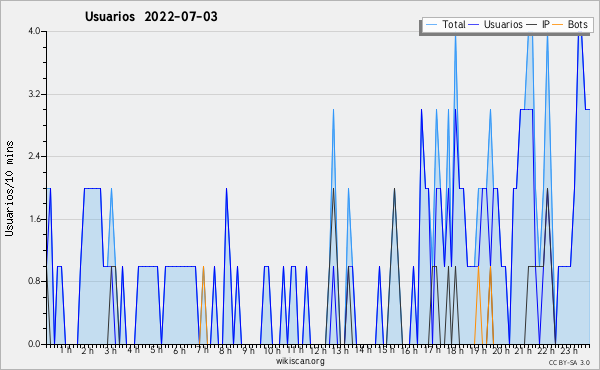Click the '6 h' x-axis label
The width and height of the screenshot is (600, 370).
179,351
